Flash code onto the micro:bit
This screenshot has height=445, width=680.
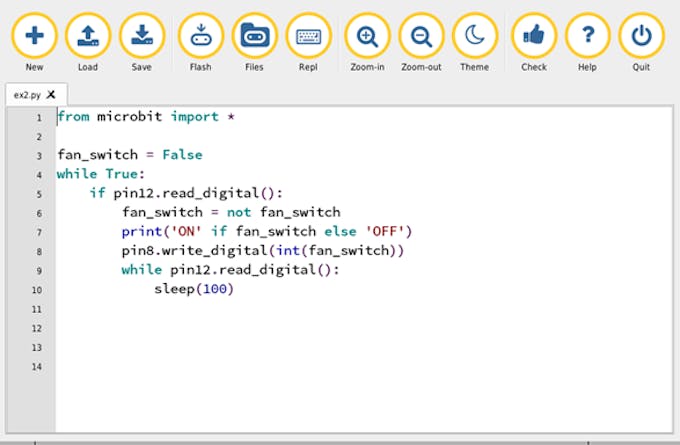pyautogui.click(x=201, y=37)
